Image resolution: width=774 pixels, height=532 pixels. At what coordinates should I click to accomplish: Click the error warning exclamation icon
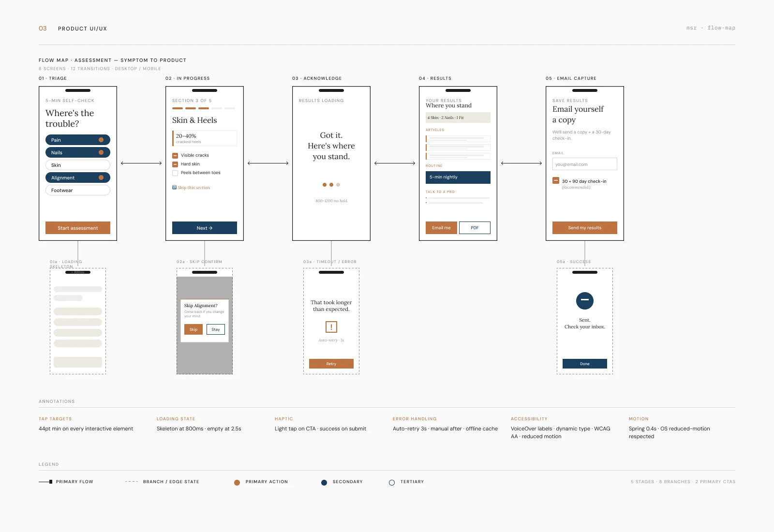(x=331, y=327)
